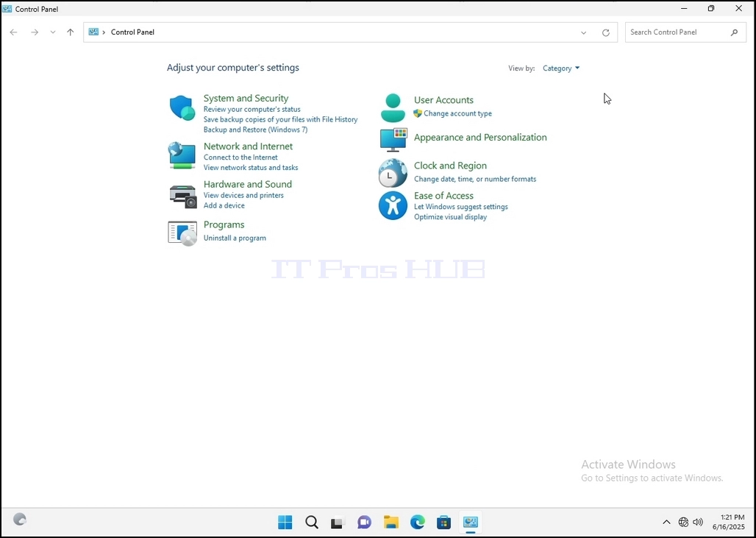756x538 pixels.
Task: Click Optimize visual display
Action: pyautogui.click(x=450, y=217)
